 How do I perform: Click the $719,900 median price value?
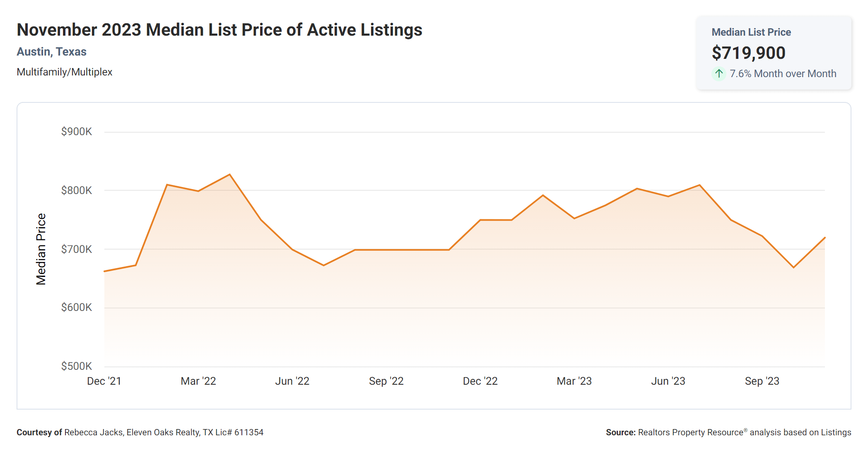click(x=748, y=53)
